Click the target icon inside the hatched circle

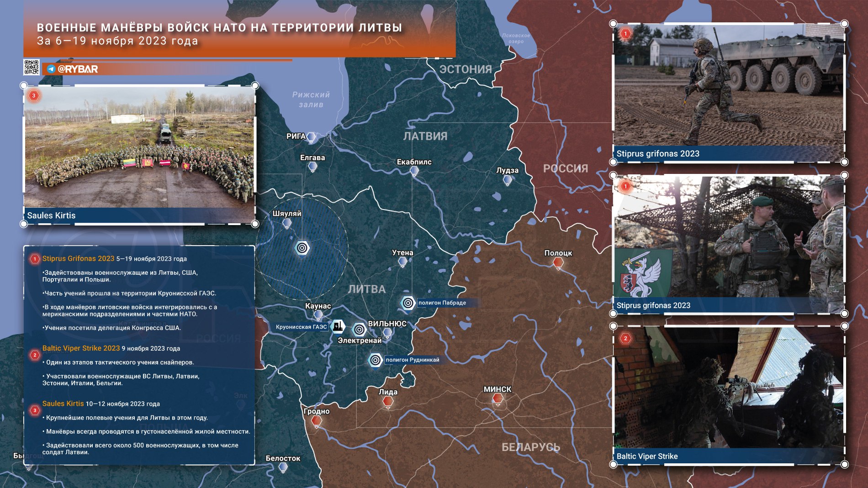coord(302,248)
